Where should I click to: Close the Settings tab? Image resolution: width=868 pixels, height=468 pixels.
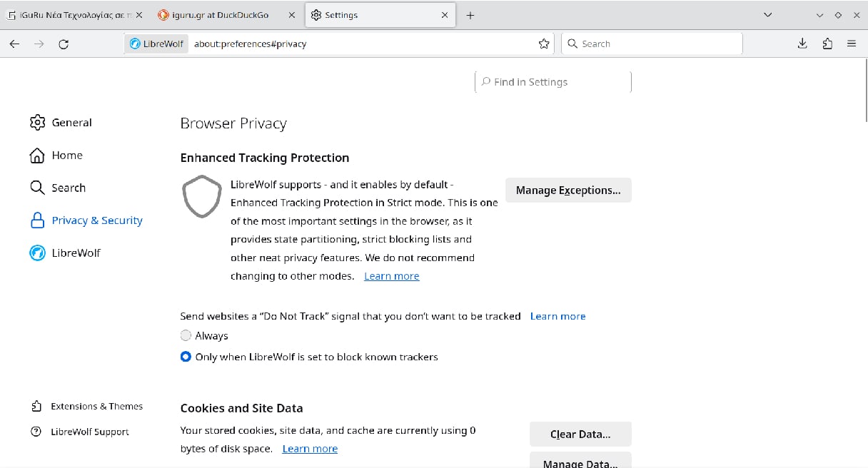click(445, 15)
